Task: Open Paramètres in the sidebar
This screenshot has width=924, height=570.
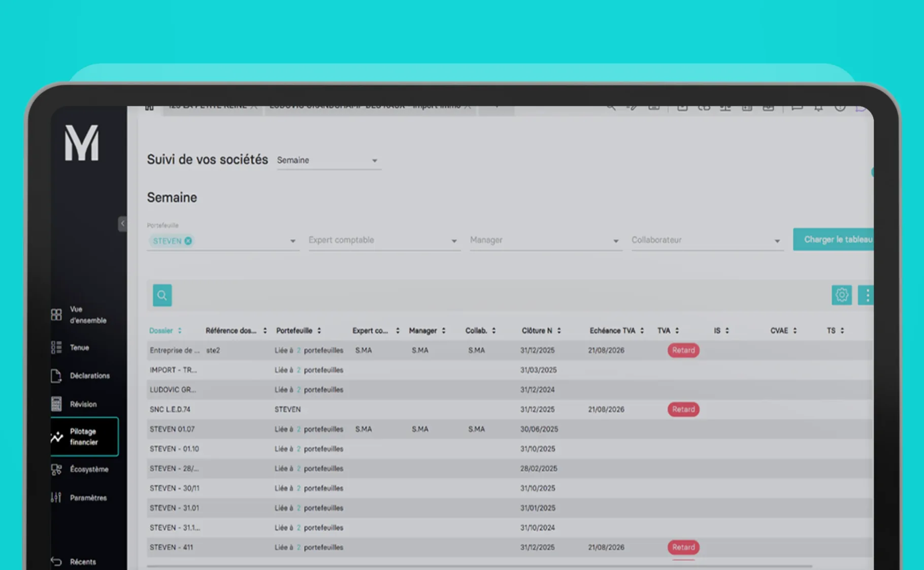Action: tap(79, 498)
